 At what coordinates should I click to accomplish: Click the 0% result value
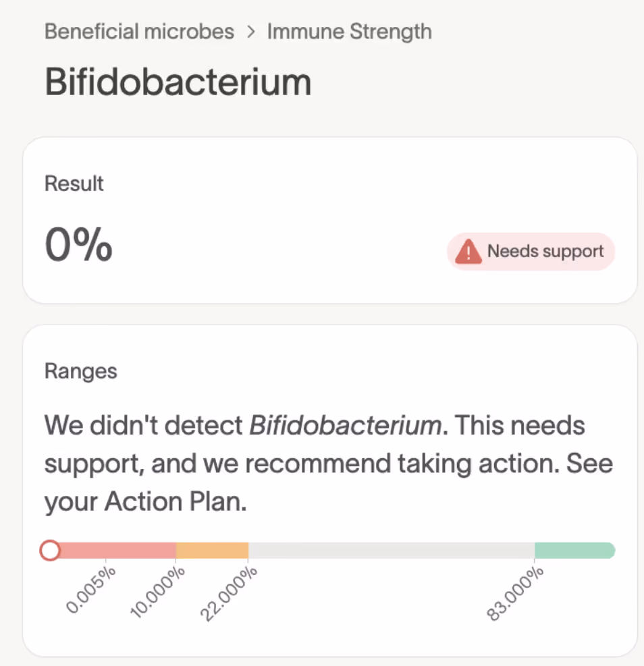click(x=78, y=244)
